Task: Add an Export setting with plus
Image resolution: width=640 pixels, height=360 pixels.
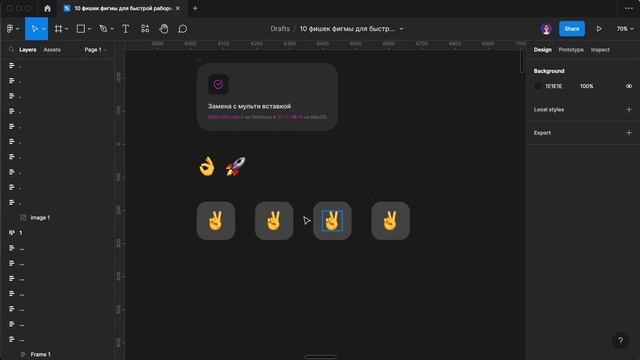Action: (x=629, y=133)
